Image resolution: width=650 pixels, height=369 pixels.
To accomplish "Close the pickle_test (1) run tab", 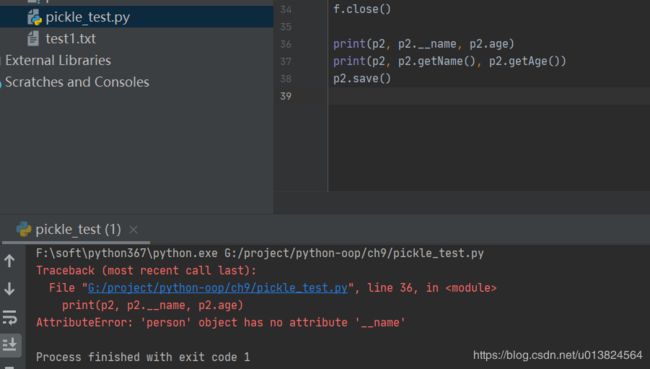I will 133,230.
